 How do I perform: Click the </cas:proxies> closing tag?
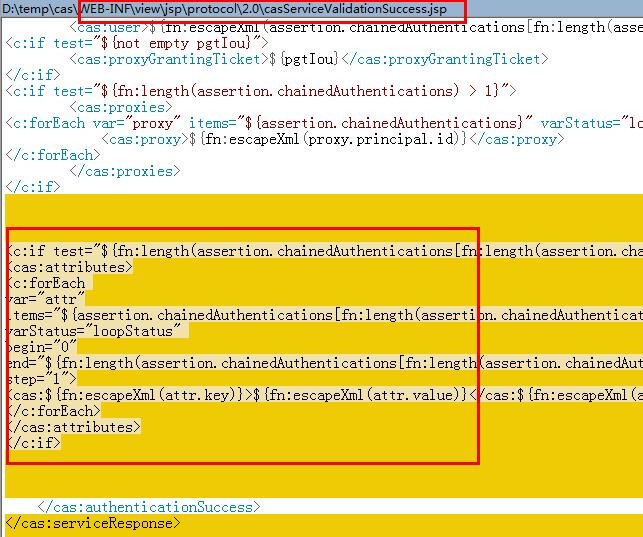[x=125, y=171]
